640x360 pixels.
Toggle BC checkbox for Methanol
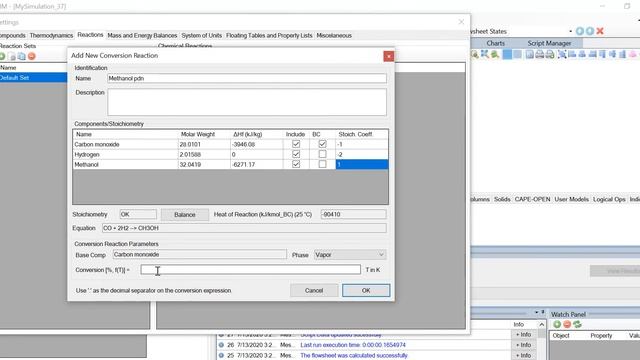(x=322, y=164)
